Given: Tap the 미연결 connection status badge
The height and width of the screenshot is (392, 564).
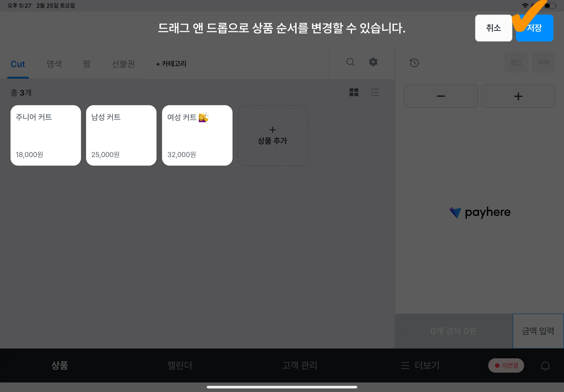Looking at the screenshot, I should tap(506, 365).
